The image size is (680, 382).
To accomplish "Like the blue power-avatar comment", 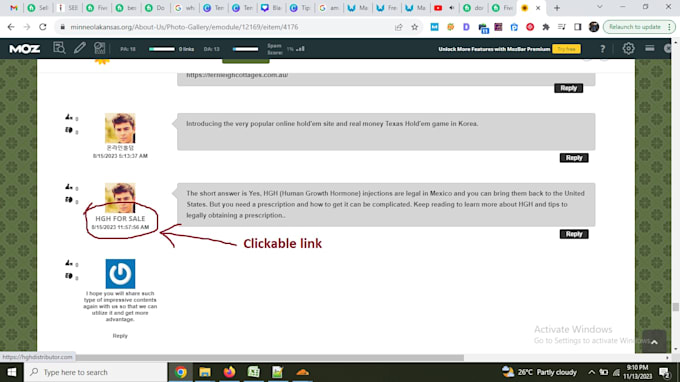I will tap(69, 263).
